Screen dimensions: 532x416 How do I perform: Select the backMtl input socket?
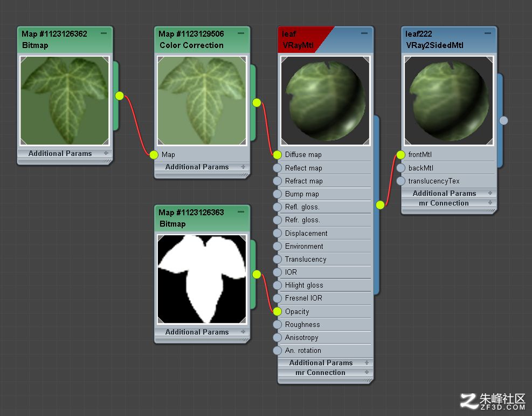[x=400, y=168]
